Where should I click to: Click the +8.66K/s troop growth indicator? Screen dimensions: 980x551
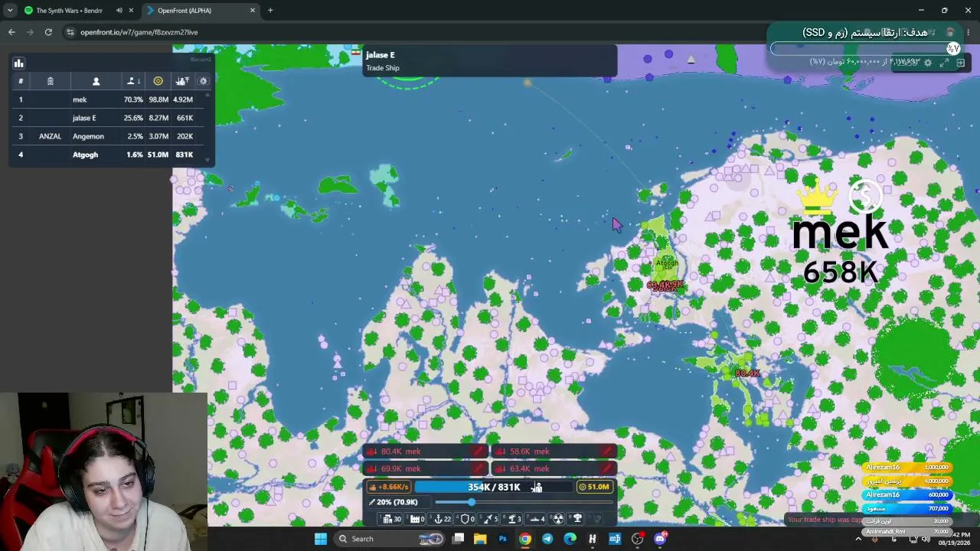[x=389, y=487]
